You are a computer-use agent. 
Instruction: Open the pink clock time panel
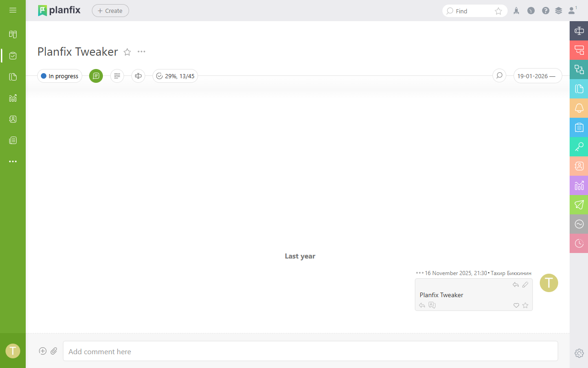coord(579,243)
